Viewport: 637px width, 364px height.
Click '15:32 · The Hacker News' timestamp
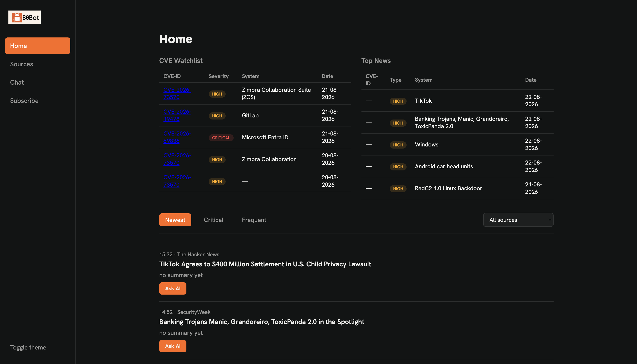(189, 254)
